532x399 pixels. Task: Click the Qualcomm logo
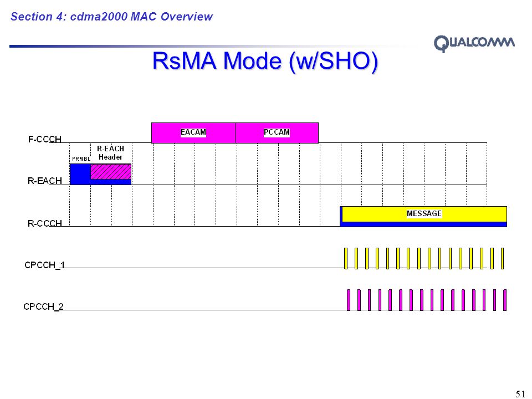(474, 43)
